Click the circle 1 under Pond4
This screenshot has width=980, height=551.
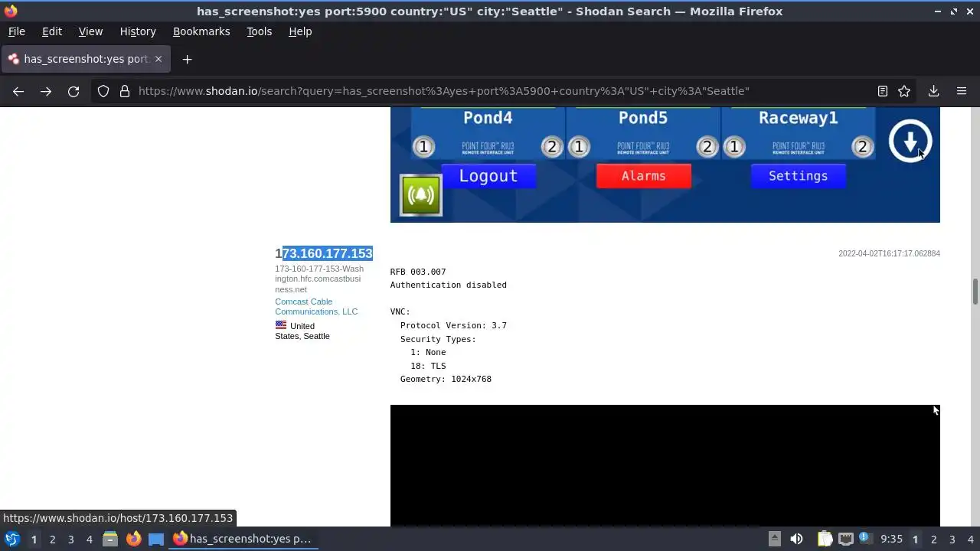coord(423,146)
